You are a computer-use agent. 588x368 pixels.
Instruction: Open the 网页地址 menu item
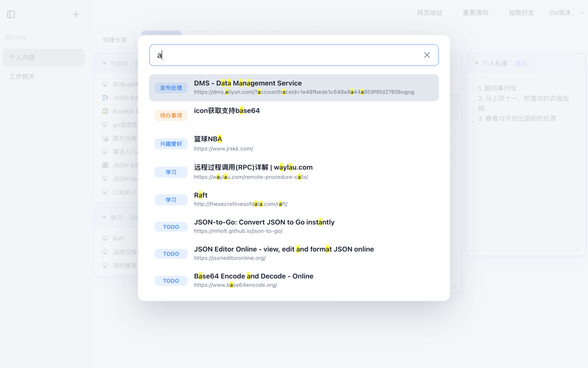click(430, 13)
